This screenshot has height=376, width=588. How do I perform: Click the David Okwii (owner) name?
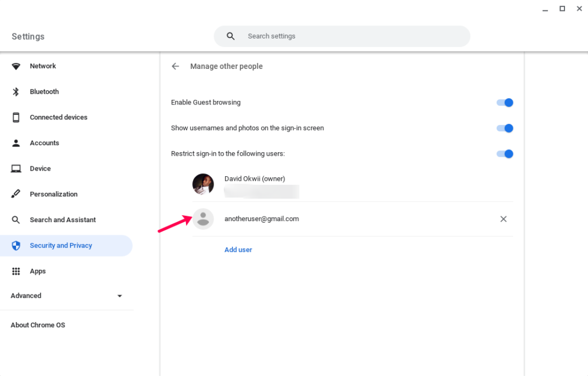254,179
